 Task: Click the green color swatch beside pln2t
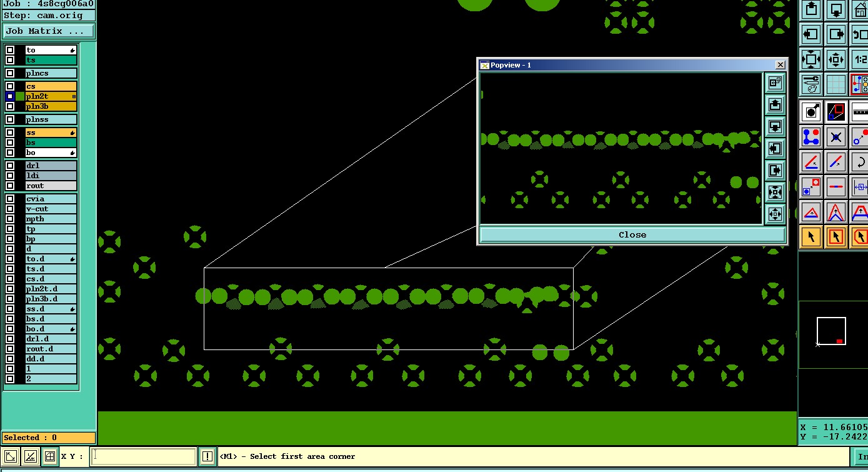(x=20, y=96)
